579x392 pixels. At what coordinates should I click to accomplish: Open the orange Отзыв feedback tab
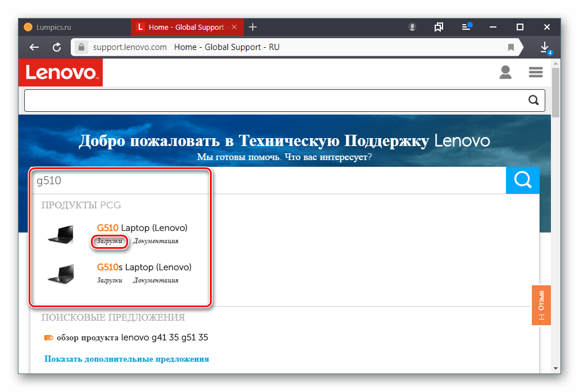click(541, 306)
